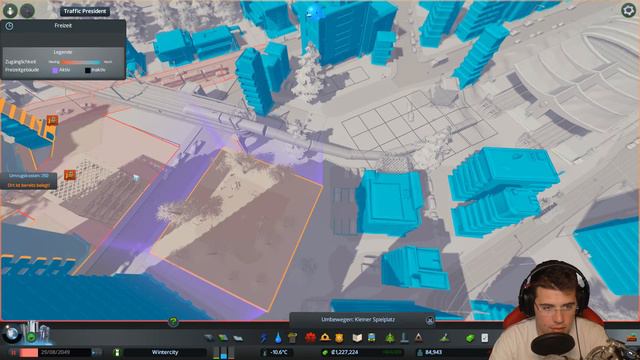Close the Kleiner Spielplatz move bar
Image resolution: width=640 pixels, height=360 pixels.
click(430, 320)
